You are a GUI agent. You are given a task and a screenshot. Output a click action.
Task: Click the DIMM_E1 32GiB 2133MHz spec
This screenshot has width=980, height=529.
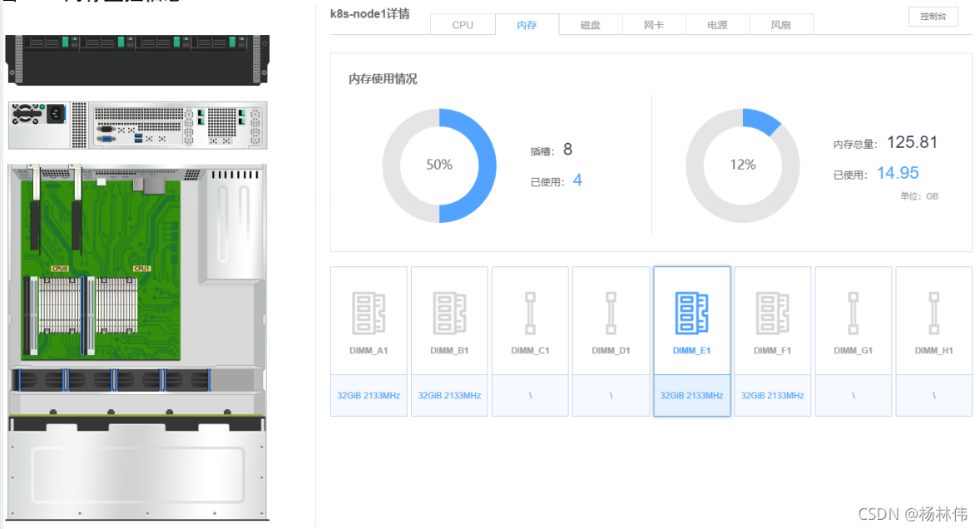691,395
